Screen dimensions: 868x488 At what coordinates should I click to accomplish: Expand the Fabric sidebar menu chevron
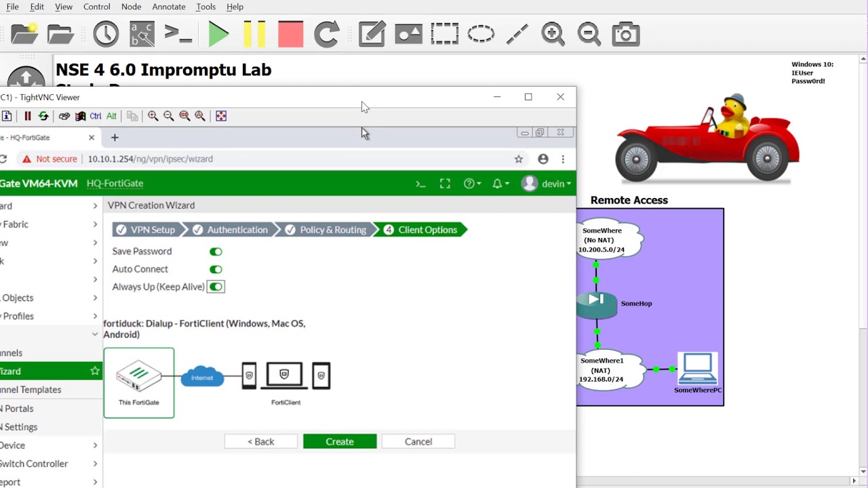[x=95, y=224]
